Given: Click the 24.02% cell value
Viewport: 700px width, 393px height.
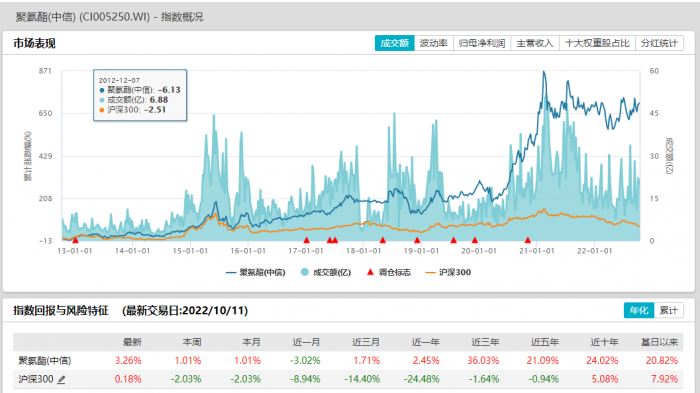Looking at the screenshot, I should tap(602, 360).
